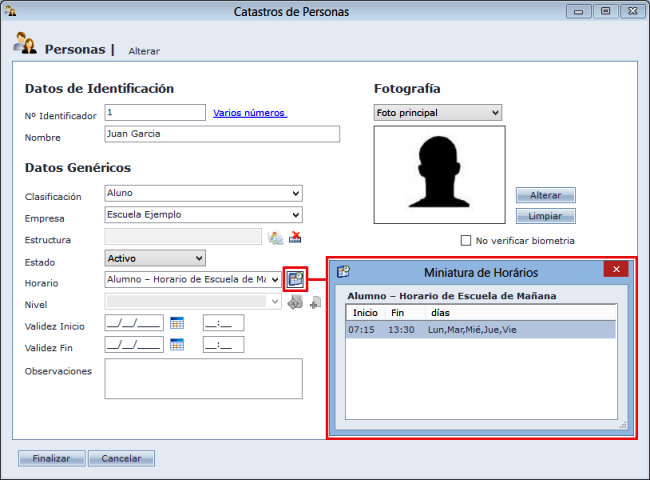Click the add level icon
650x480 pixels.
314,302
